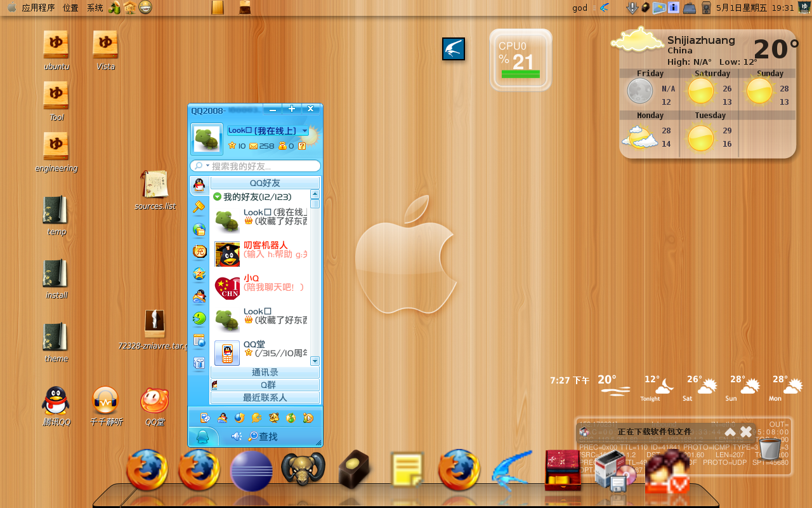This screenshot has height=508, width=812.
Task: Open the search options dropdown arrow in QQ
Action: click(207, 166)
